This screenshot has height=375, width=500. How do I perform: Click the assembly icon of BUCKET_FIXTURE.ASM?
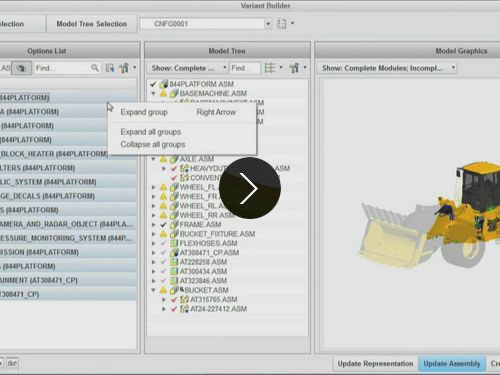coord(174,234)
